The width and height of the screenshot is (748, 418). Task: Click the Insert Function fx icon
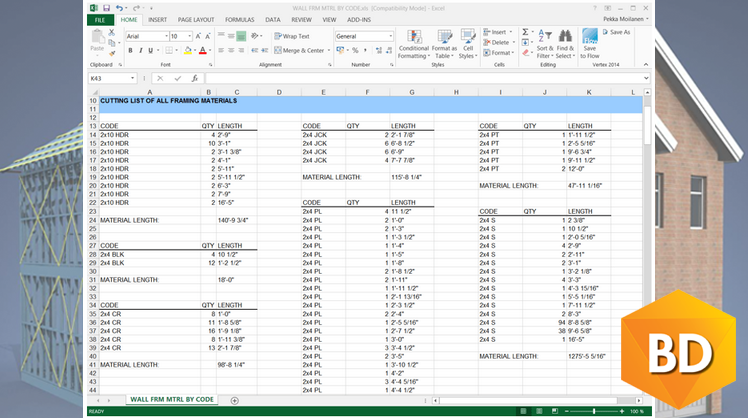195,78
